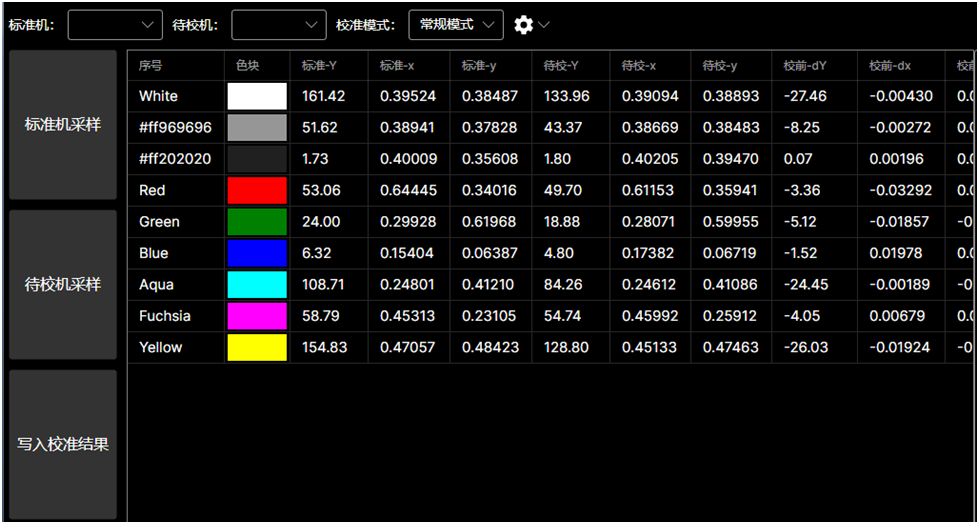Image resolution: width=979 pixels, height=524 pixels.
Task: Open the 校准模式 常规模式 dropdown
Action: pos(456,25)
